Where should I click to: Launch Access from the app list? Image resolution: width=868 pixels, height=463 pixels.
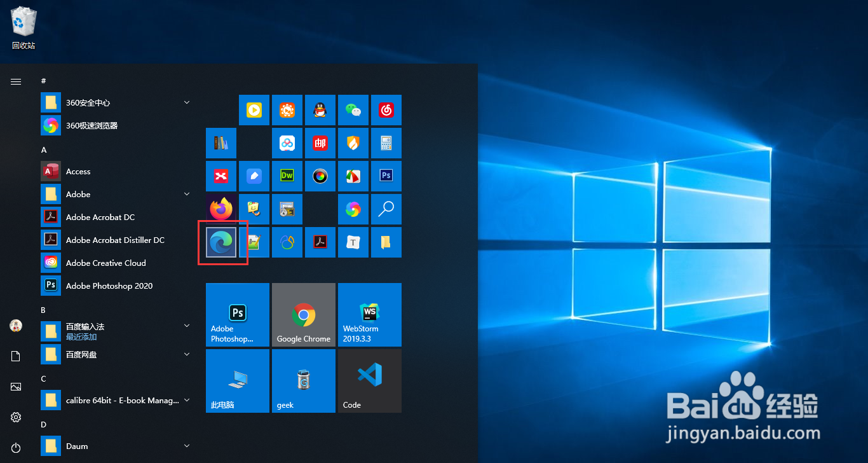[117, 171]
